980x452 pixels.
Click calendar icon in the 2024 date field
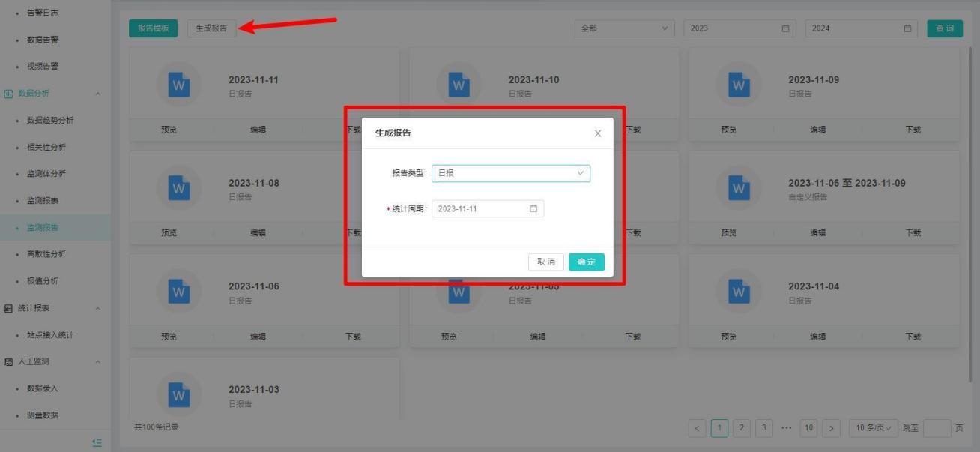click(x=907, y=28)
